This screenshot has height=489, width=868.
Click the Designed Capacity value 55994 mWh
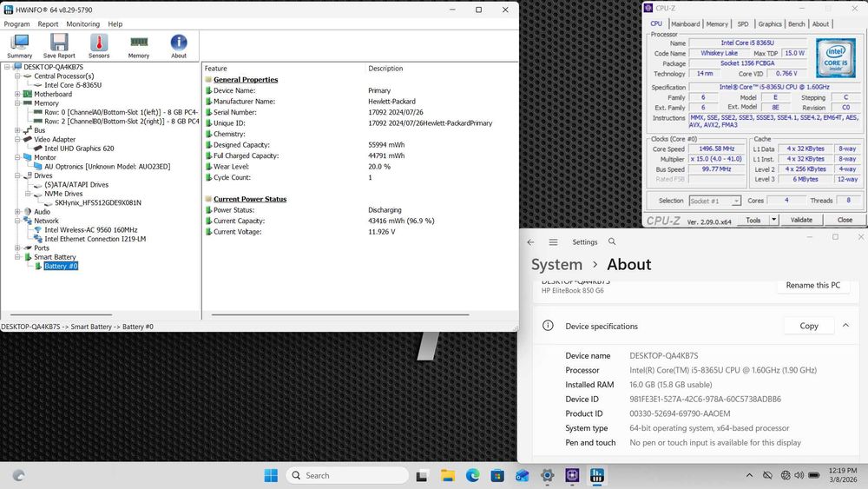click(x=386, y=145)
